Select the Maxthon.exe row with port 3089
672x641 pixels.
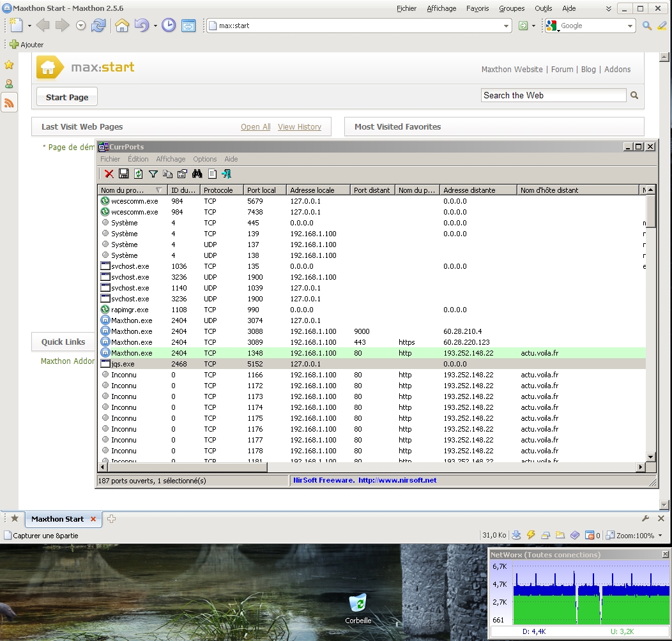click(x=372, y=342)
